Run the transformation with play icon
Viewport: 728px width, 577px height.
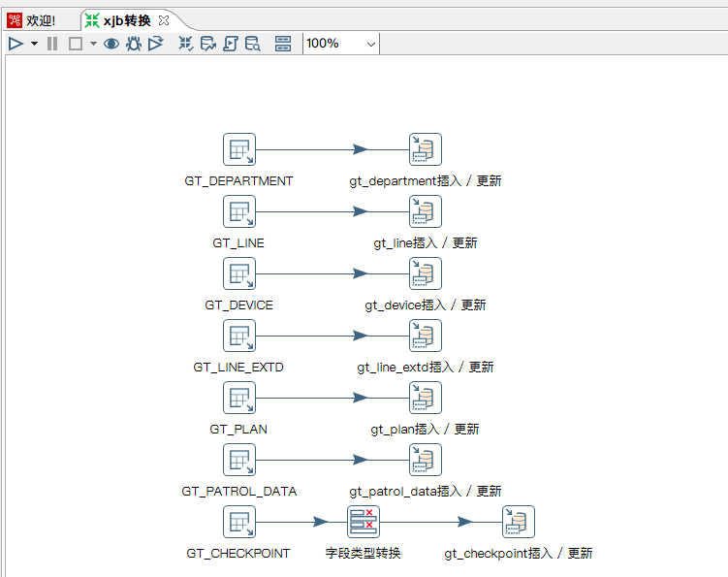tap(16, 44)
